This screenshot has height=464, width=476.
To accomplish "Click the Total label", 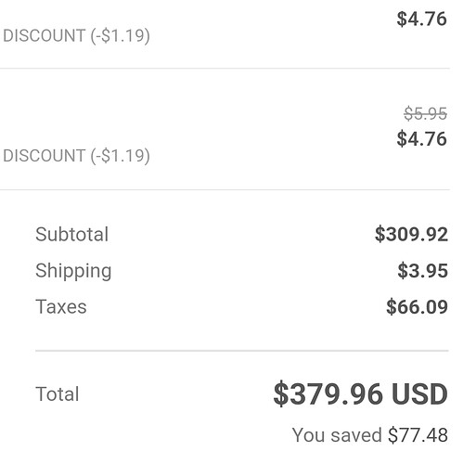I will (x=58, y=394).
